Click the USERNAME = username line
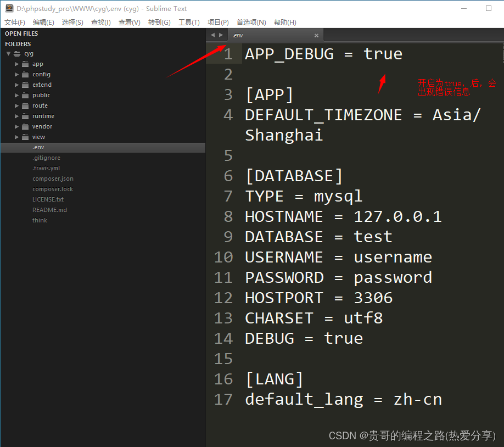The height and width of the screenshot is (447, 504). tap(338, 257)
